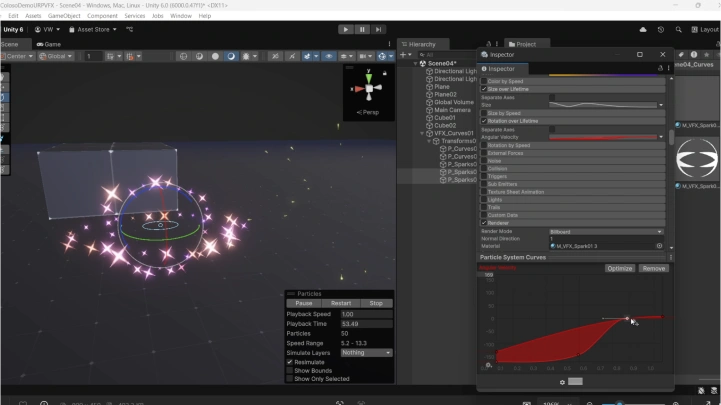
Task: Click the Optimize curves button
Action: [619, 268]
